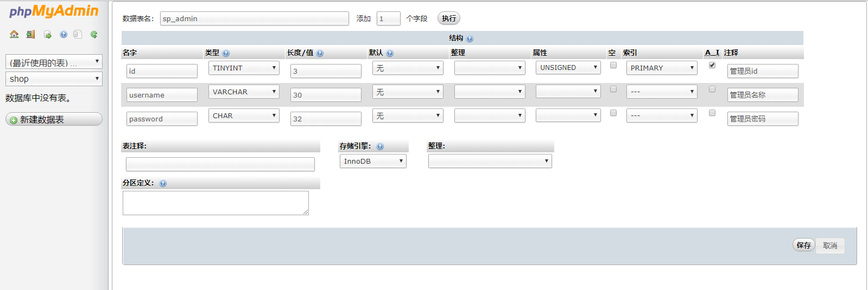This screenshot has height=290, width=868.
Task: Click the 管理员密码 comment field
Action: tap(763, 119)
